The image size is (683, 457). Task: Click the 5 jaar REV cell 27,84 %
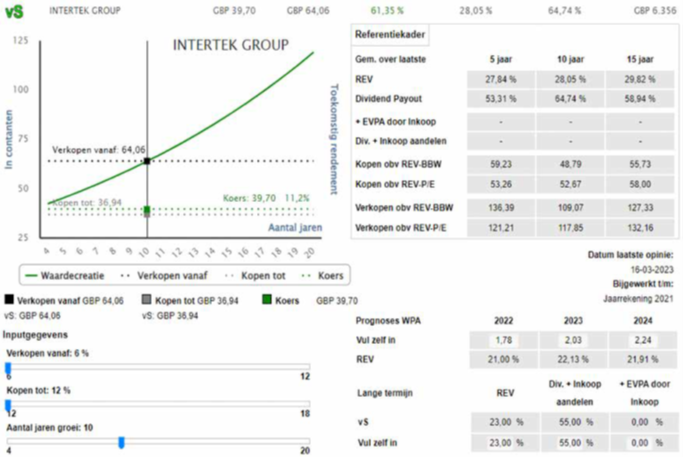point(501,80)
